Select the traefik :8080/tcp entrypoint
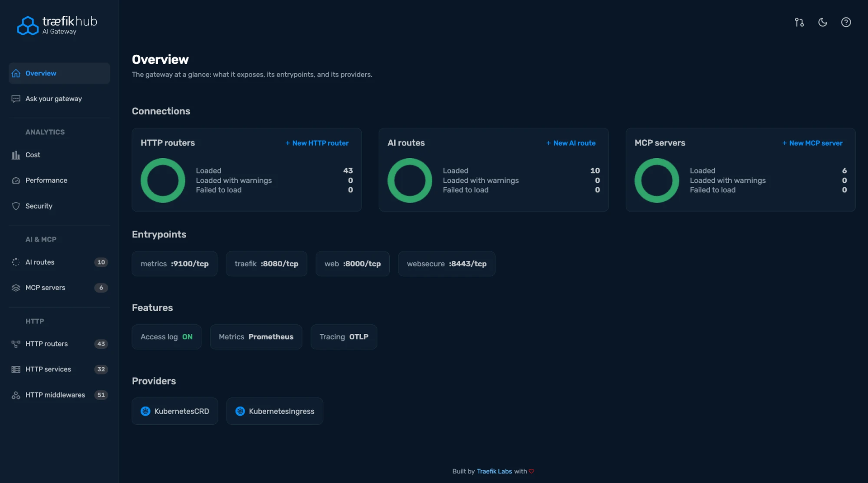 [x=266, y=264]
